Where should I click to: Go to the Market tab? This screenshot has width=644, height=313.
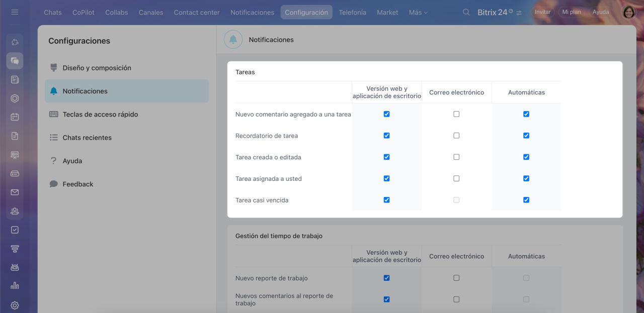tap(387, 12)
